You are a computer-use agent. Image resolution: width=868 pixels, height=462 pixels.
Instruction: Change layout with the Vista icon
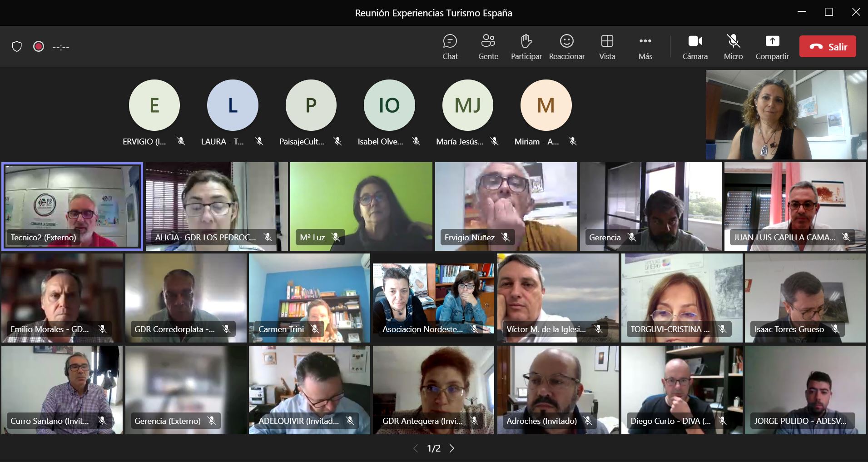point(607,41)
